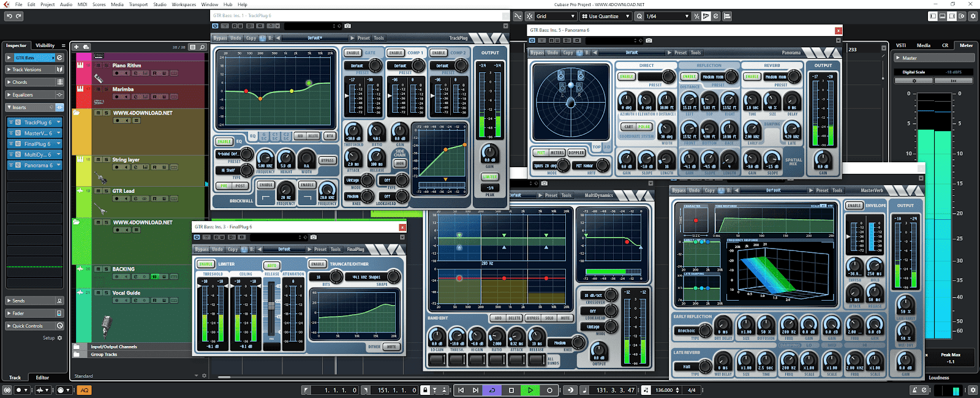Toggle the left zone layout icon

pos(933,16)
